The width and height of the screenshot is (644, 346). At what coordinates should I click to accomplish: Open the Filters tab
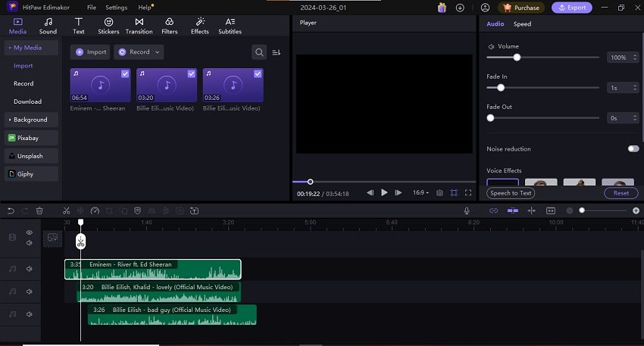(169, 26)
